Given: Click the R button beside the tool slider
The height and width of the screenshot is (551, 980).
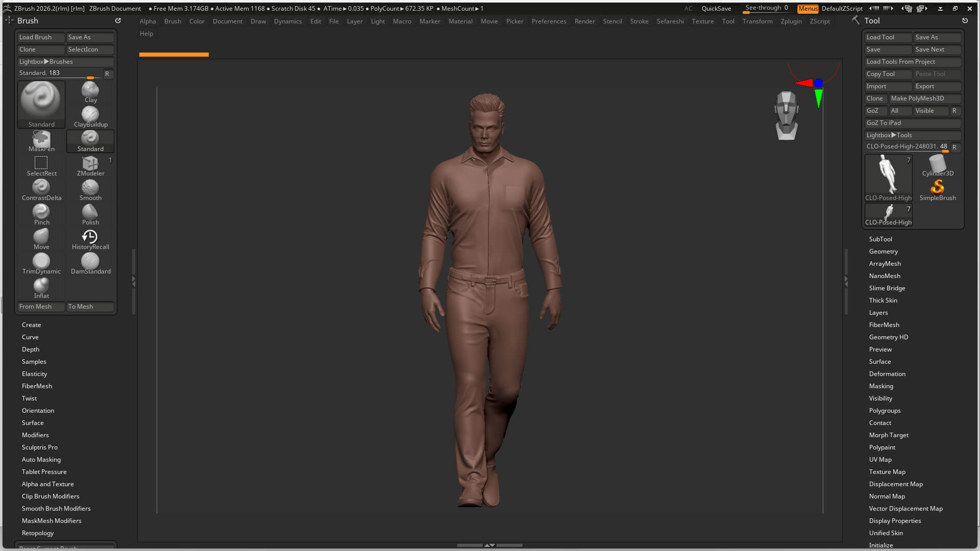Looking at the screenshot, I should pos(954,147).
